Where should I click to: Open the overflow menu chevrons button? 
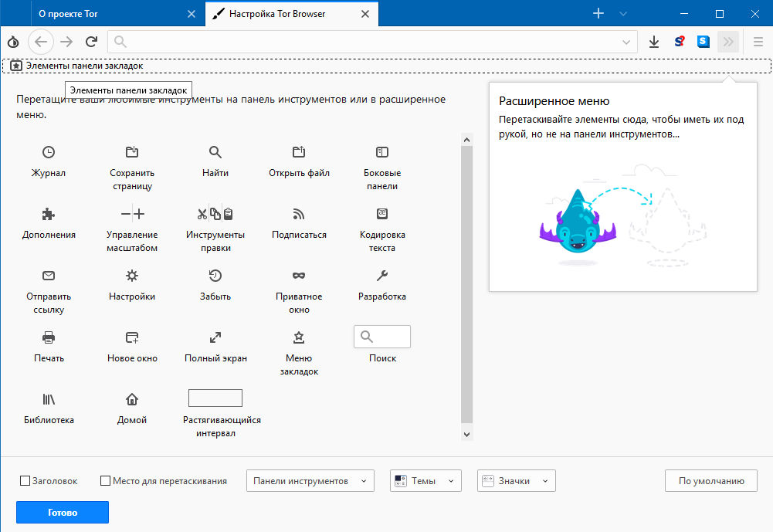point(728,42)
